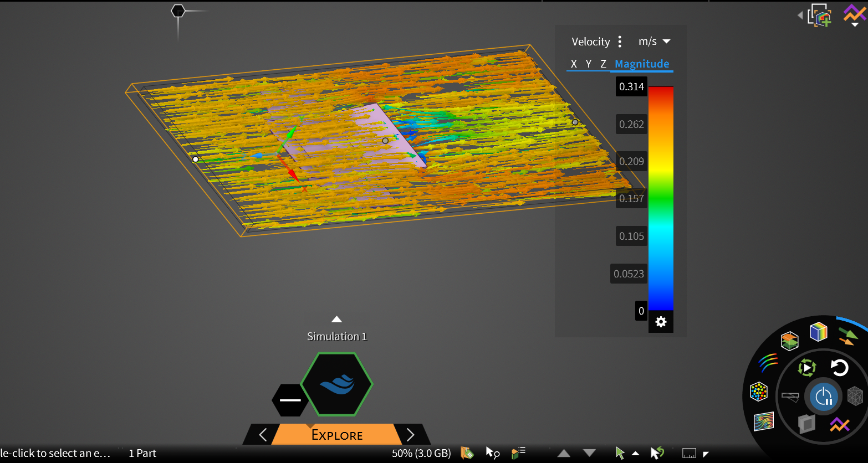
Task: Click the 1 Part status text
Action: tap(142, 453)
